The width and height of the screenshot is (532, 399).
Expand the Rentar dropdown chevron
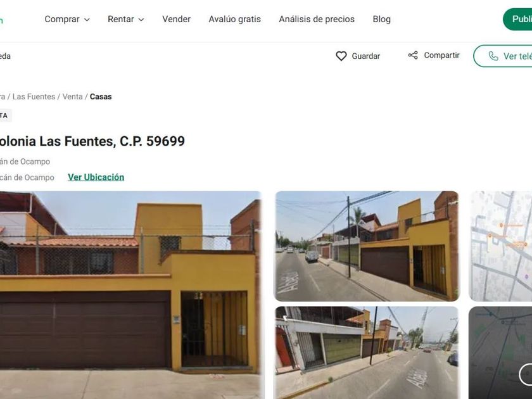click(141, 20)
